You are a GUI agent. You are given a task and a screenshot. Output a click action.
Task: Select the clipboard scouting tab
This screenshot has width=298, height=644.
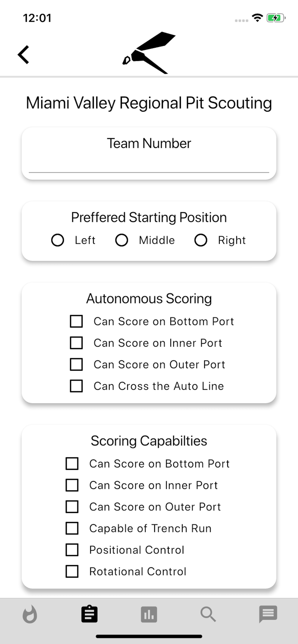89,614
